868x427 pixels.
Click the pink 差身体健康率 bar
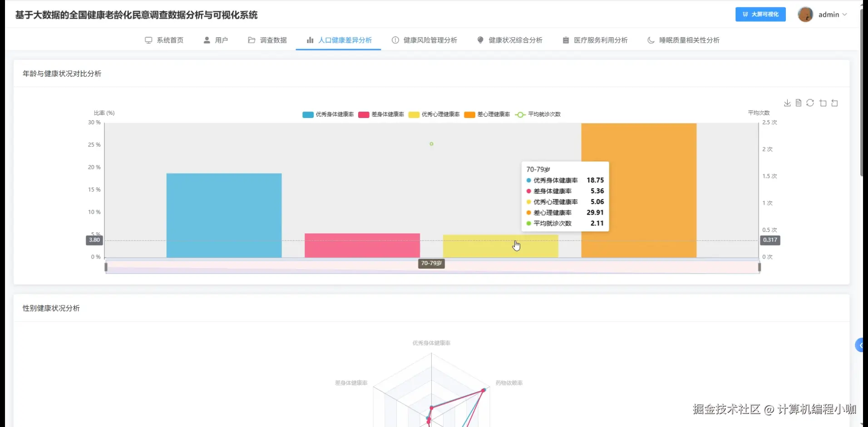click(362, 245)
